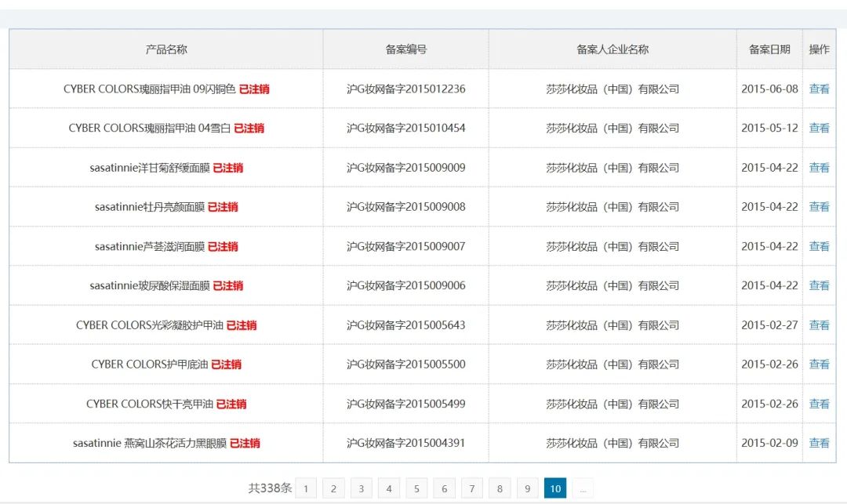The height and width of the screenshot is (504, 847).
Task: Click record number 沪G妆网备字2015005500
Action: click(406, 364)
